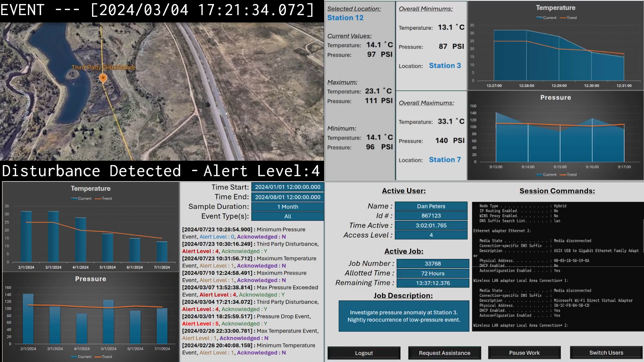Click the event timestamp header 2024/03/04 17:21:34.072

[202, 10]
